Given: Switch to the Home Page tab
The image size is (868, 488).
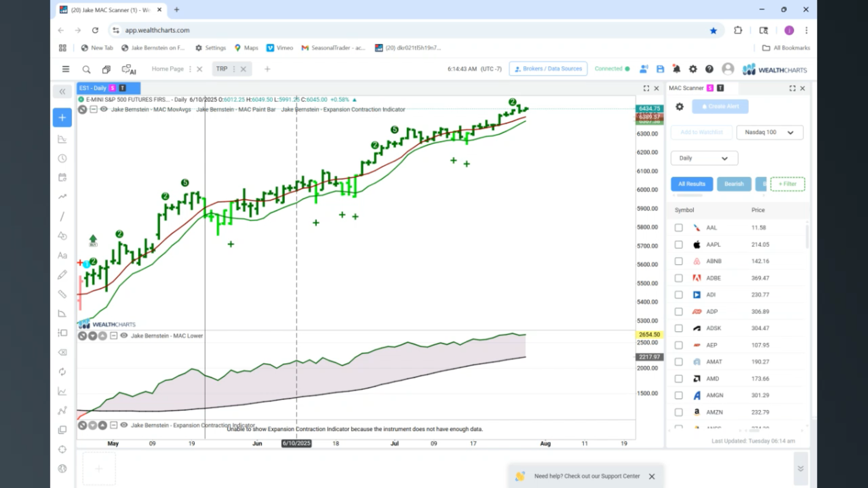Looking at the screenshot, I should click(167, 69).
